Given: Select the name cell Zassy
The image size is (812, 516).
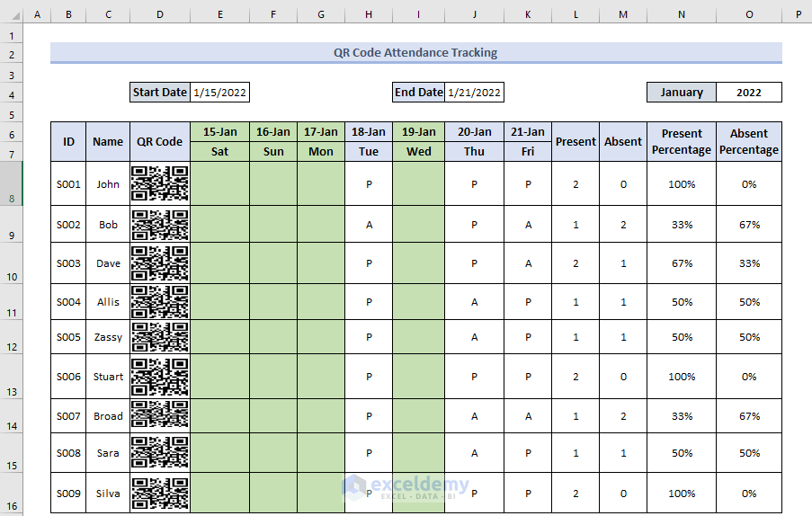Looking at the screenshot, I should [x=108, y=337].
